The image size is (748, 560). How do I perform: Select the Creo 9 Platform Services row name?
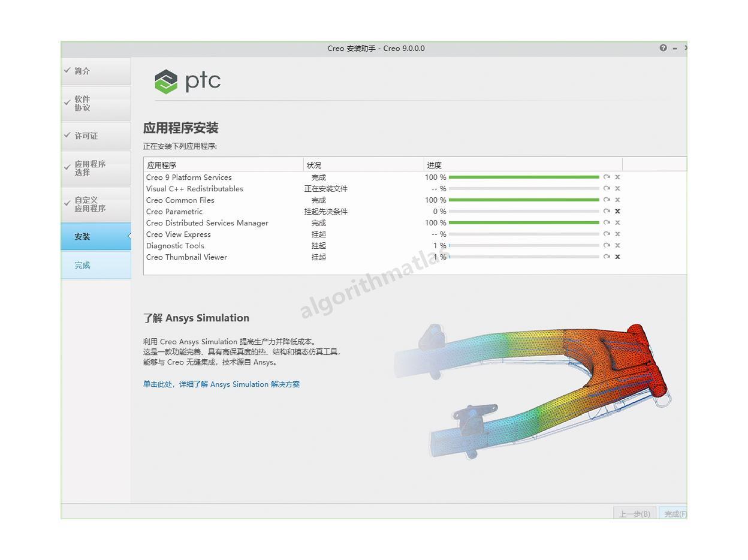pos(189,177)
